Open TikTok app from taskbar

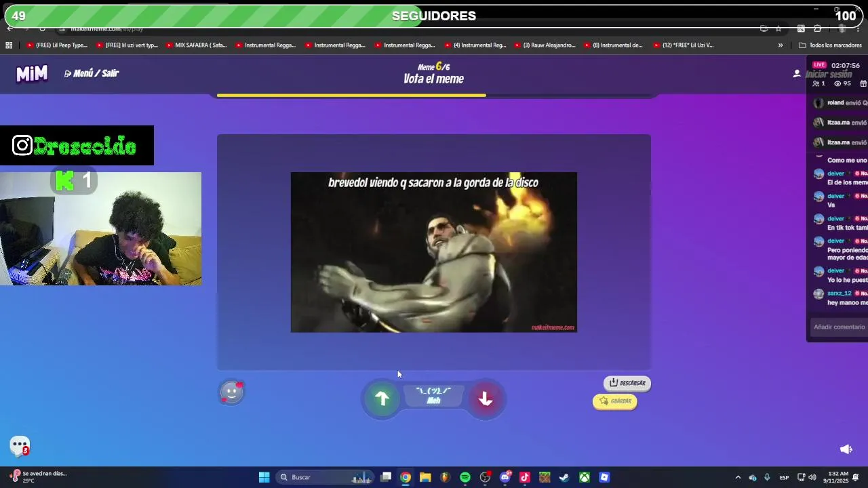[x=525, y=477]
